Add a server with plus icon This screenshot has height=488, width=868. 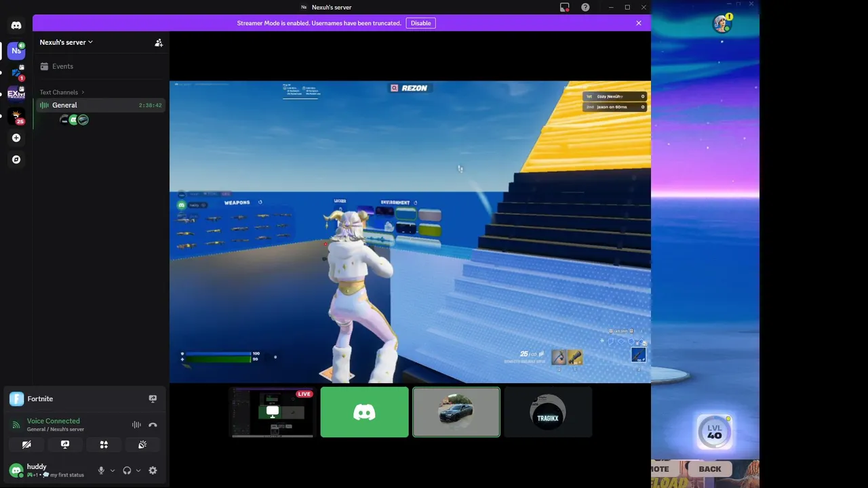(16, 138)
